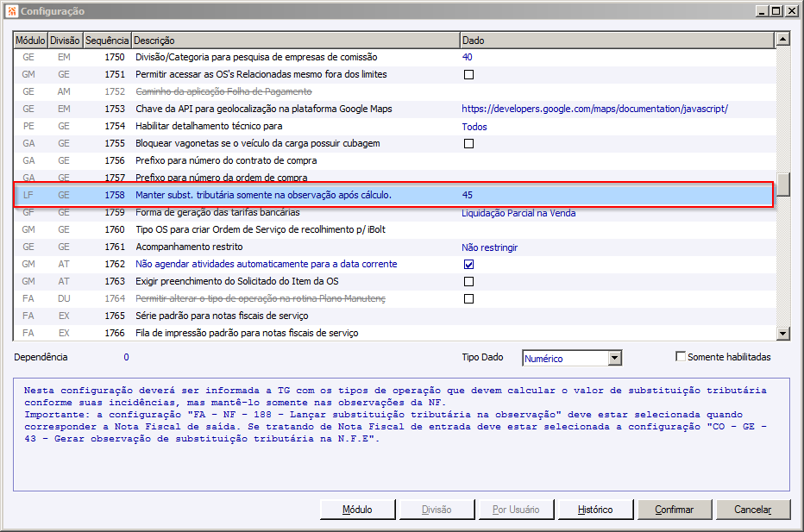Confirm changes with Confirmar button
Image resolution: width=804 pixels, height=532 pixels.
(x=675, y=510)
